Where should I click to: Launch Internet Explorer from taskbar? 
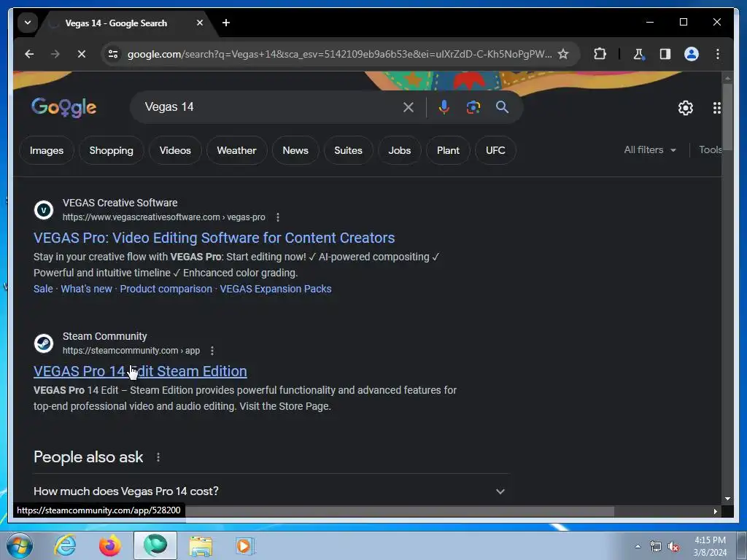pyautogui.click(x=65, y=545)
